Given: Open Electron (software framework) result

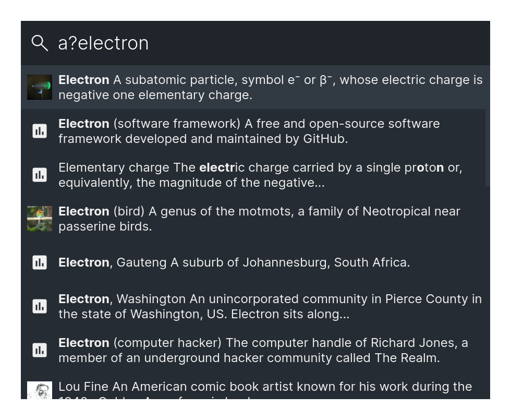Looking at the screenshot, I should pos(253,131).
